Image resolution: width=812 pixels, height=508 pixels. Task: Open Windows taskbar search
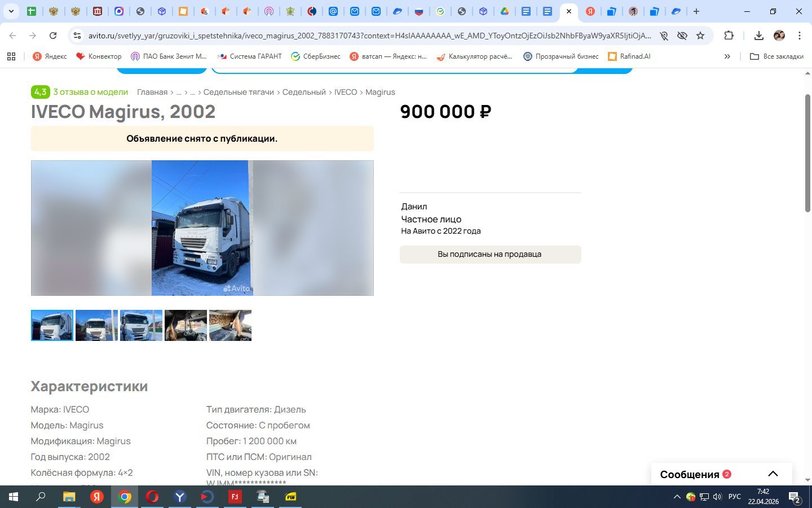pyautogui.click(x=41, y=497)
